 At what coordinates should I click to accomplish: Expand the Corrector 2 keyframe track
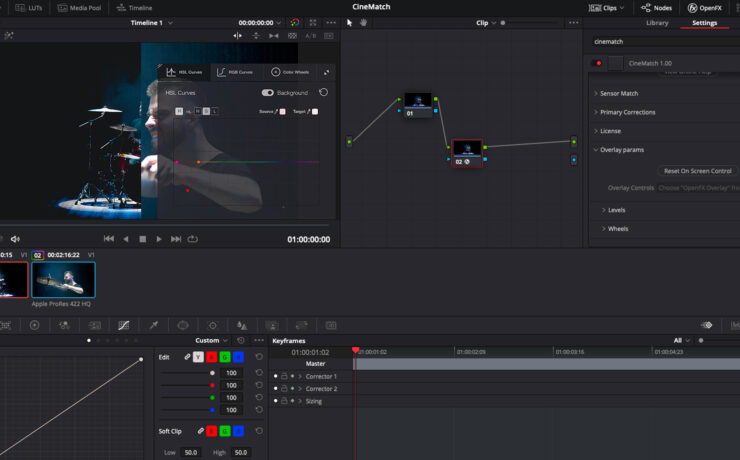pyautogui.click(x=300, y=389)
